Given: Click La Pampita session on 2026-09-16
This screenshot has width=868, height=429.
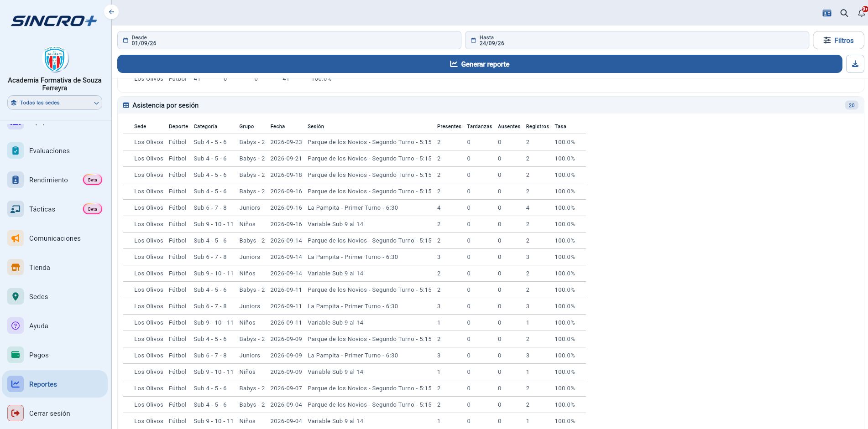Looking at the screenshot, I should point(353,208).
